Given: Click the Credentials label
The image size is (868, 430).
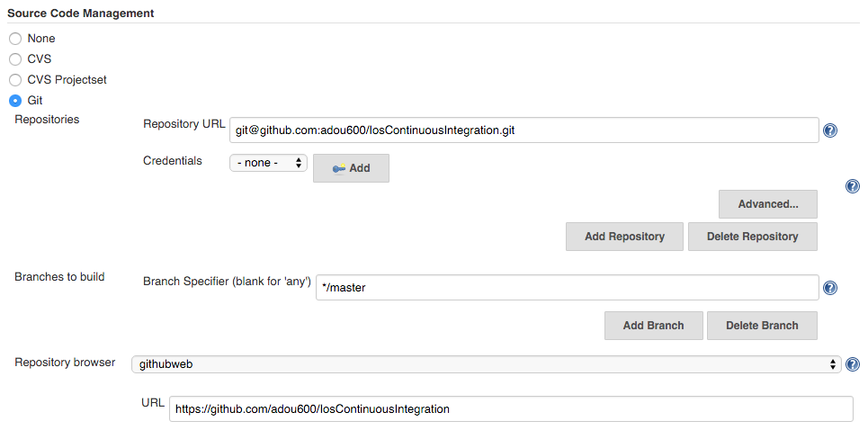Looking at the screenshot, I should [173, 160].
